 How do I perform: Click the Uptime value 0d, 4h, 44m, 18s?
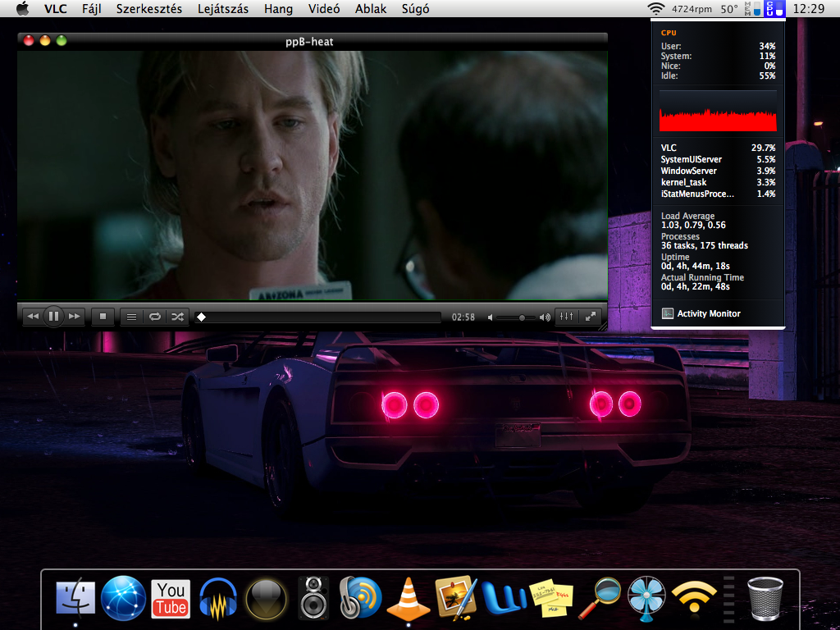pos(696,266)
